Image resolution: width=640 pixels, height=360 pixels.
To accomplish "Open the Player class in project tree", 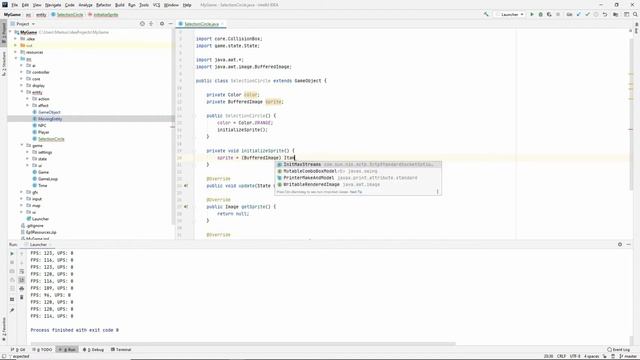I will [x=43, y=132].
